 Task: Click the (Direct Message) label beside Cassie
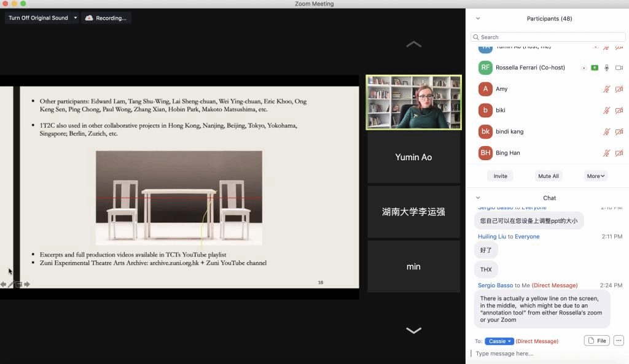[x=537, y=341]
